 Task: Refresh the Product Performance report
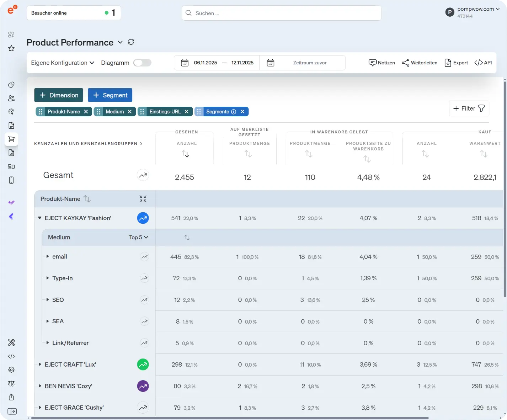(x=131, y=42)
